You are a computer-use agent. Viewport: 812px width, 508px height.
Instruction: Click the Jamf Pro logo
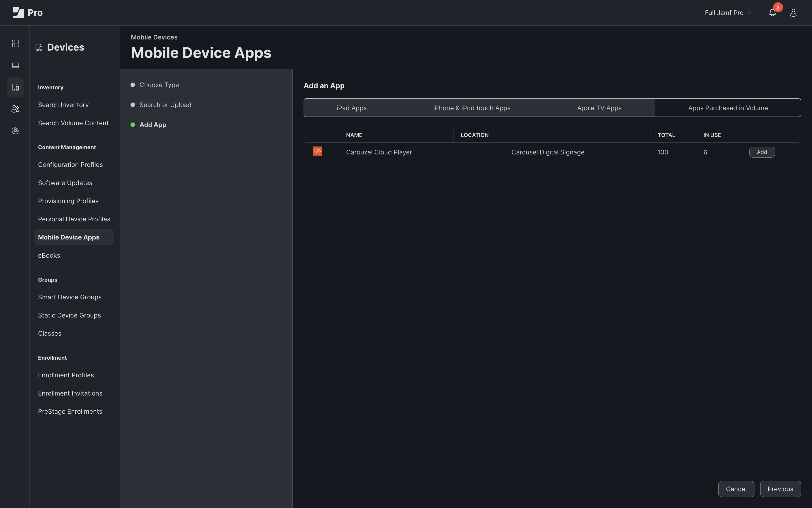[27, 13]
